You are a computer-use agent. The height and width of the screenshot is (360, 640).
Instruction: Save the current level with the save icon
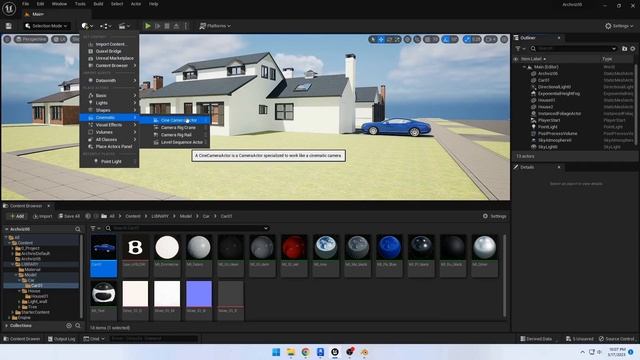click(9, 26)
